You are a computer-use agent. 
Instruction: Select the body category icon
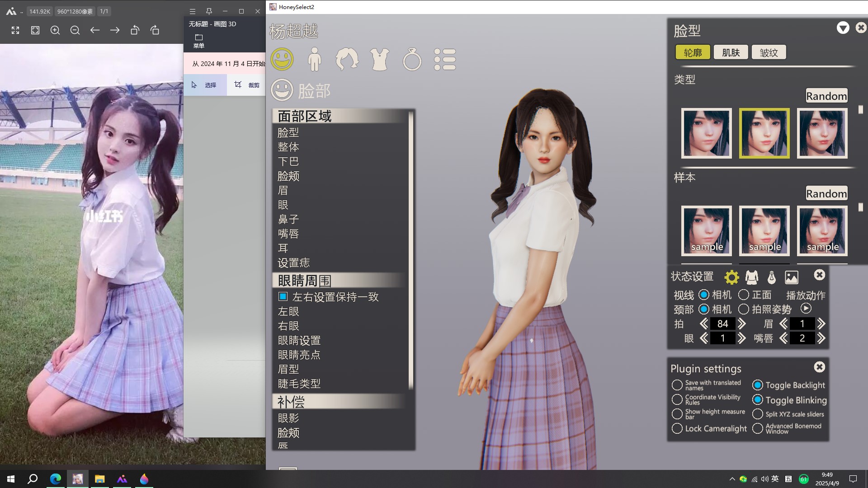314,59
